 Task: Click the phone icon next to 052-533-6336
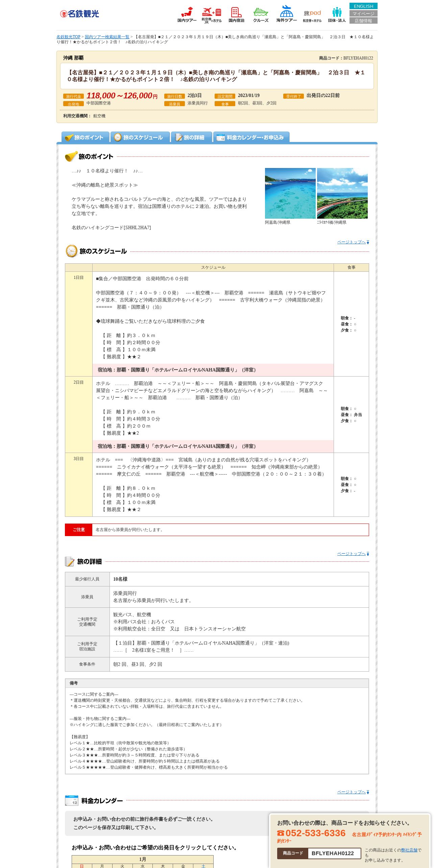click(x=281, y=833)
